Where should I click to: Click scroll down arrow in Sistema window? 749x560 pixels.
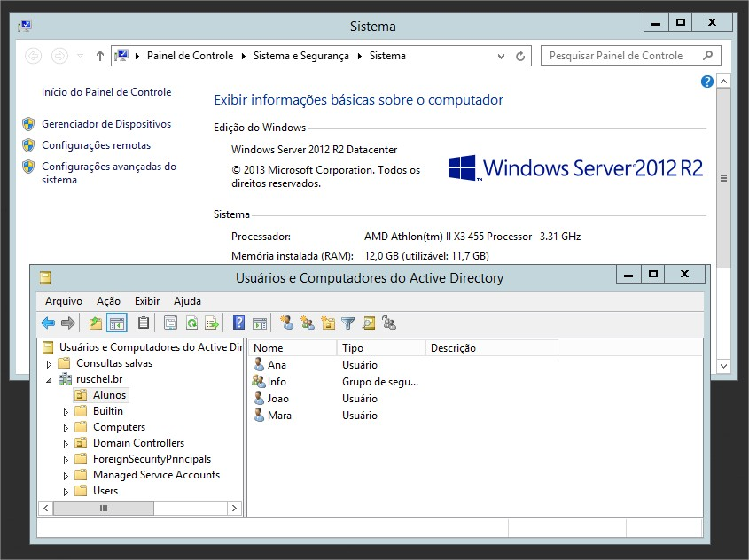coord(723,366)
